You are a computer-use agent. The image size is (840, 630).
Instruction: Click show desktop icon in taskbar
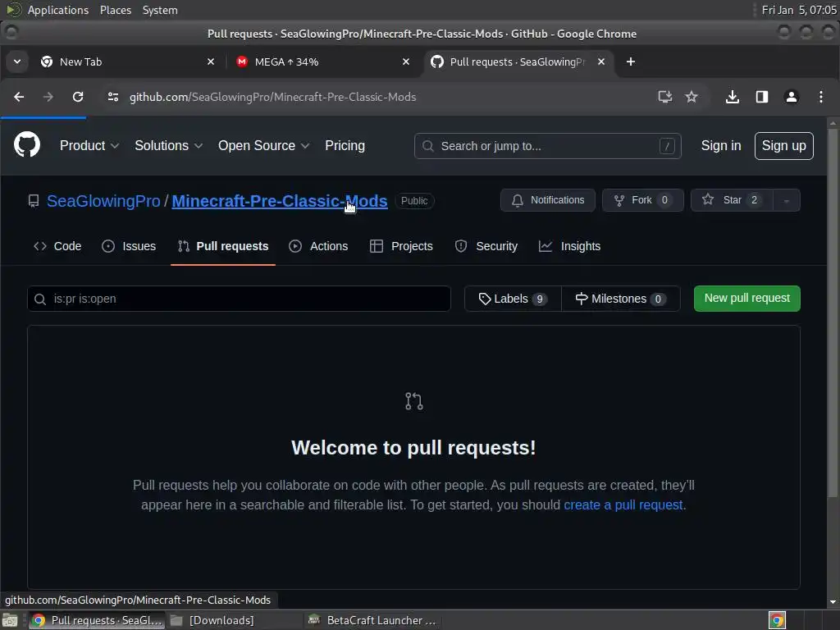click(10, 620)
